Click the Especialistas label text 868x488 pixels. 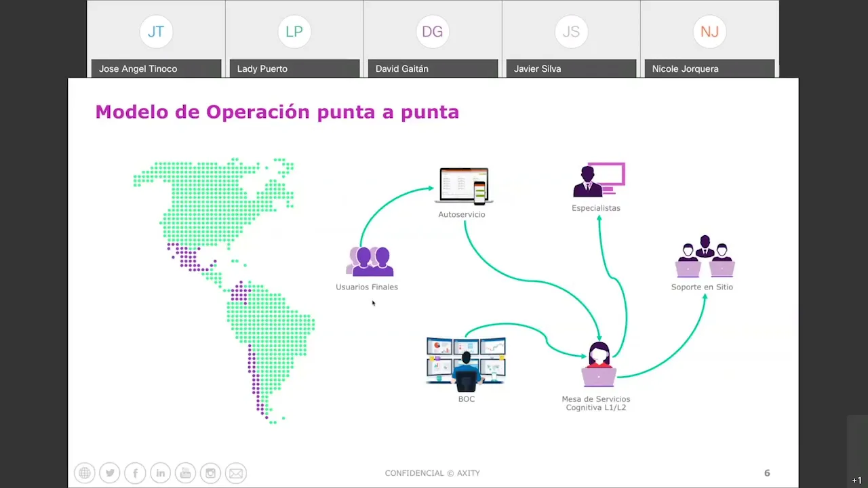click(596, 208)
